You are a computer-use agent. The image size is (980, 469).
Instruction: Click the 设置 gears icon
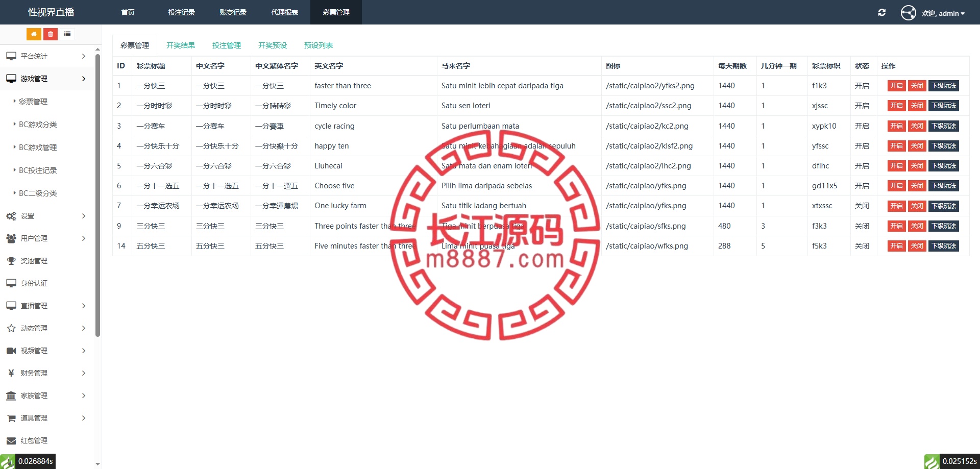click(11, 216)
